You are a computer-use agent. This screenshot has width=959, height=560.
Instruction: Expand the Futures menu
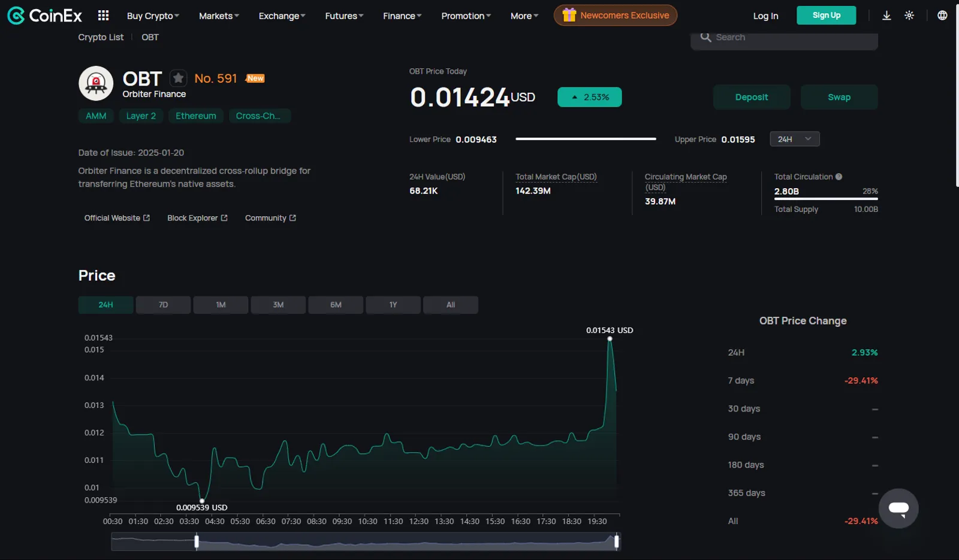click(344, 16)
